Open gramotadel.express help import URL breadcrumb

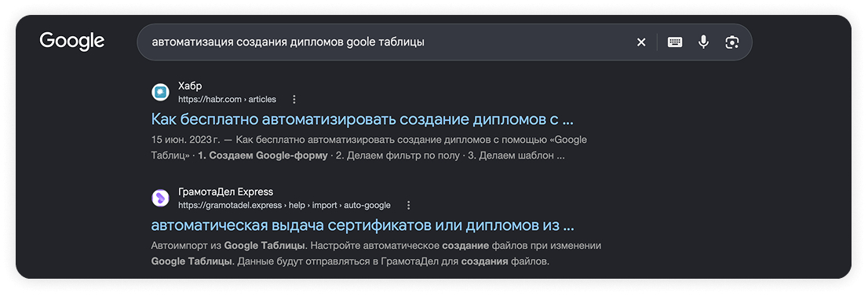pos(284,205)
